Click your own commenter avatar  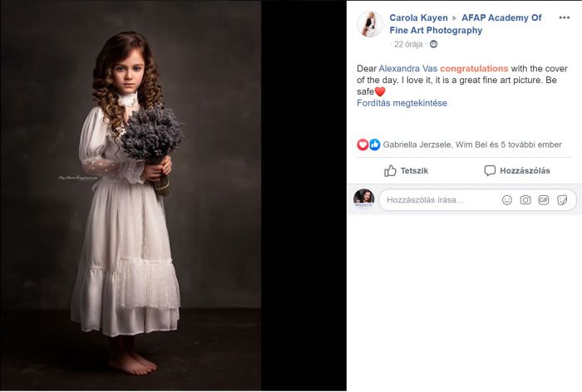click(363, 198)
